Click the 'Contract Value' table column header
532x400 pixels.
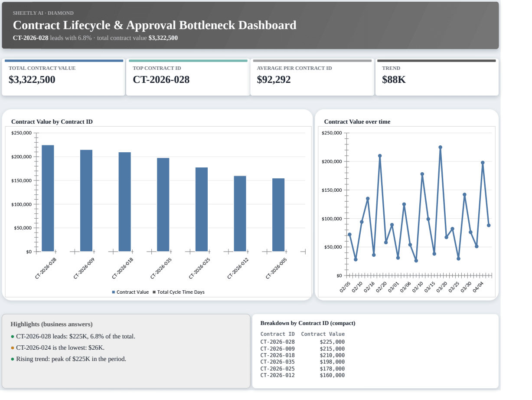323,334
